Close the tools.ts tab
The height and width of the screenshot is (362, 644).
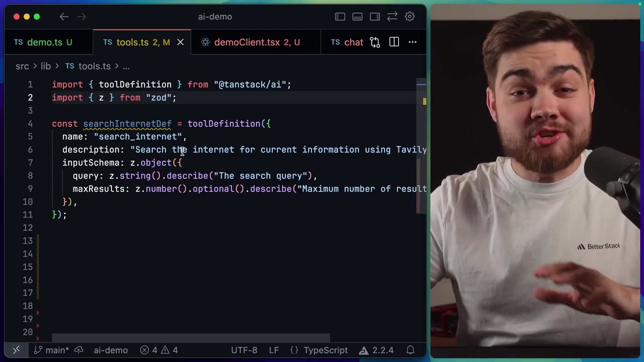pyautogui.click(x=180, y=42)
